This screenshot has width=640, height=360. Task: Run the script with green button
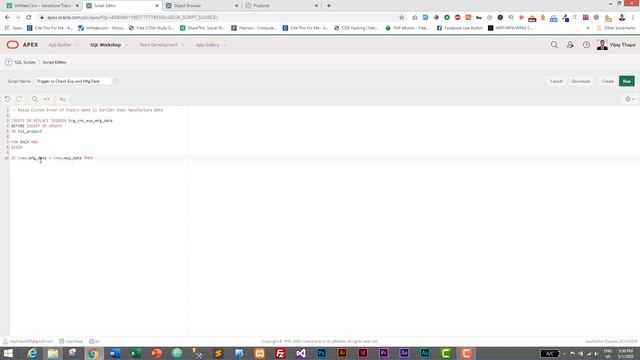click(x=627, y=81)
